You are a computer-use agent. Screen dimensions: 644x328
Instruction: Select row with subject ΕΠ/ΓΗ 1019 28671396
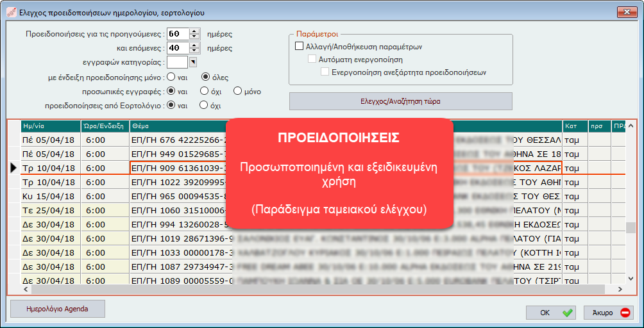click(x=323, y=238)
